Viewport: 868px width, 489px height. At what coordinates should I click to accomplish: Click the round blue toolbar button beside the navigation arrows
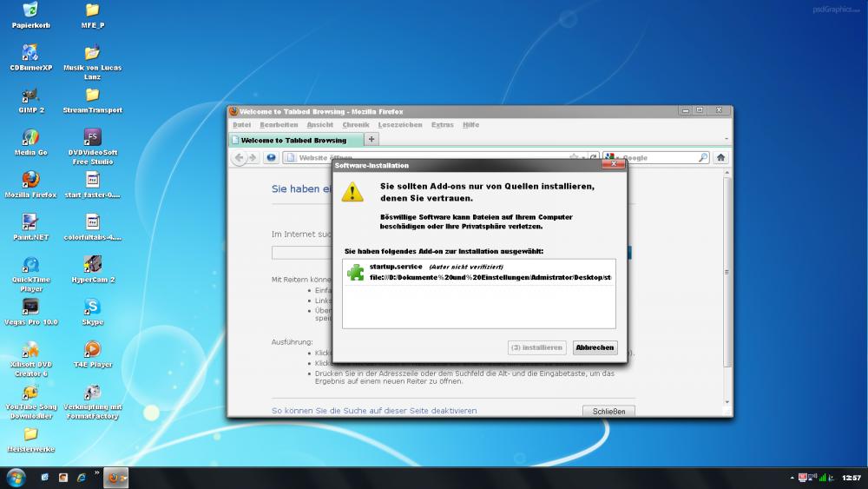(271, 158)
